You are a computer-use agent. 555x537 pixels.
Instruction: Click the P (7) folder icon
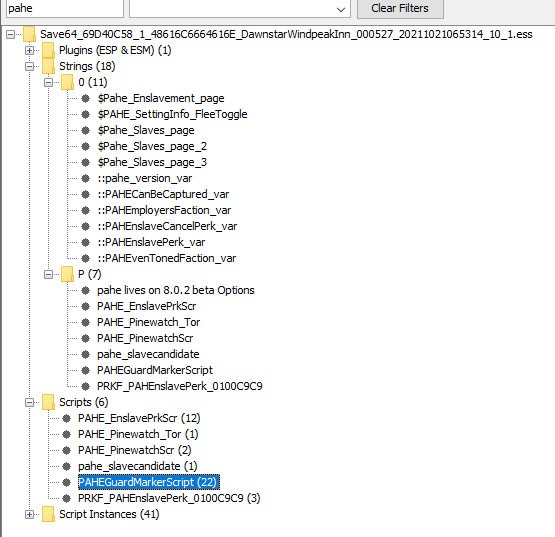point(67,274)
